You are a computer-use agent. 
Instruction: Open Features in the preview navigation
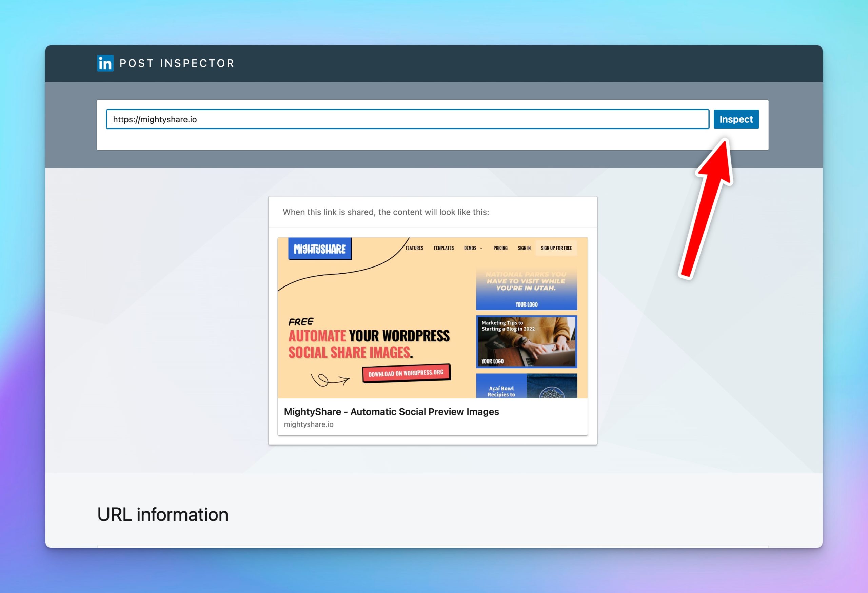coord(414,248)
